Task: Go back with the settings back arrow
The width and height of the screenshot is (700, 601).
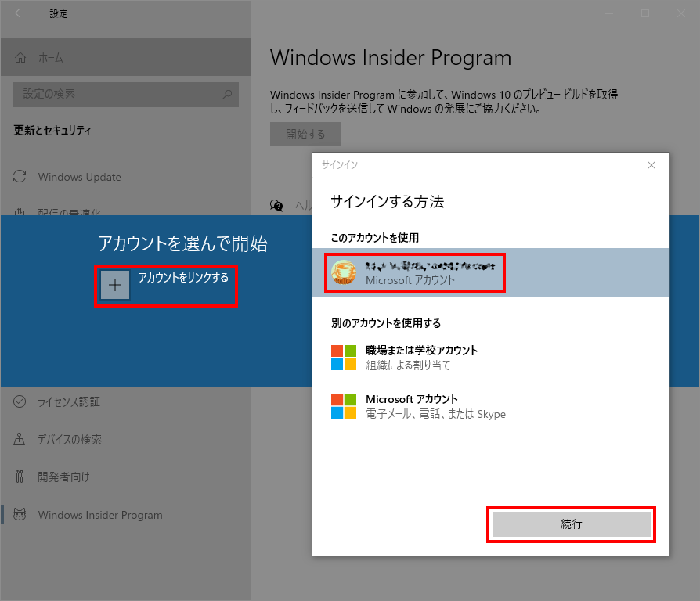Action: [x=20, y=13]
